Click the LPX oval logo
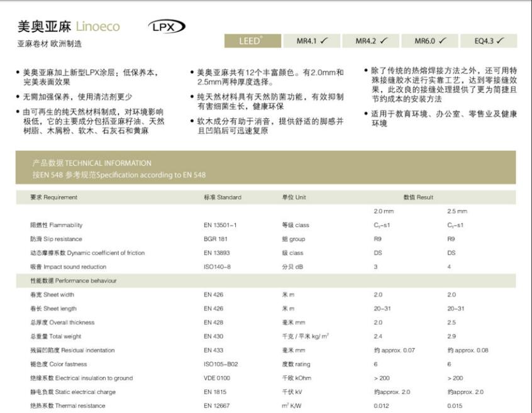 tap(167, 26)
